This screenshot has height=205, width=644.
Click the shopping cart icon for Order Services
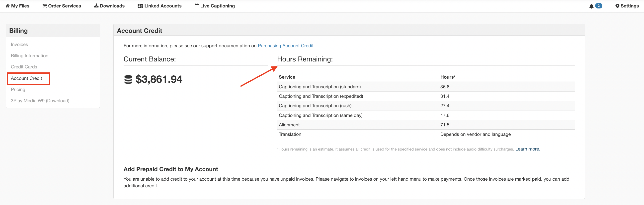pyautogui.click(x=45, y=6)
